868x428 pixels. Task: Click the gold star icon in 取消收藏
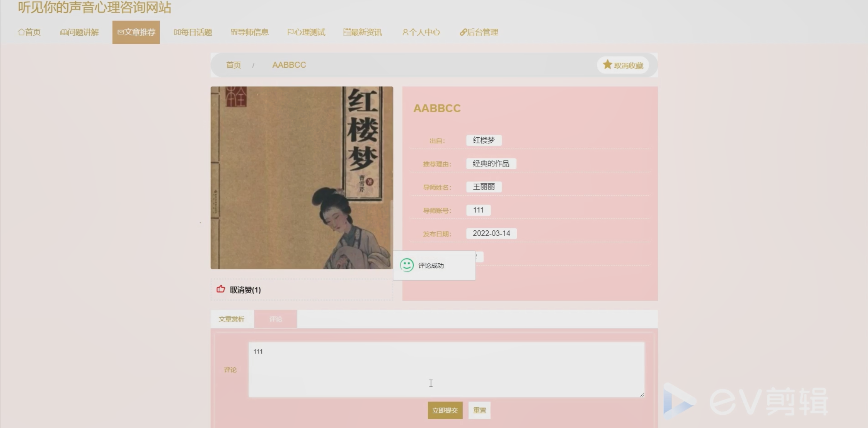[x=607, y=65]
